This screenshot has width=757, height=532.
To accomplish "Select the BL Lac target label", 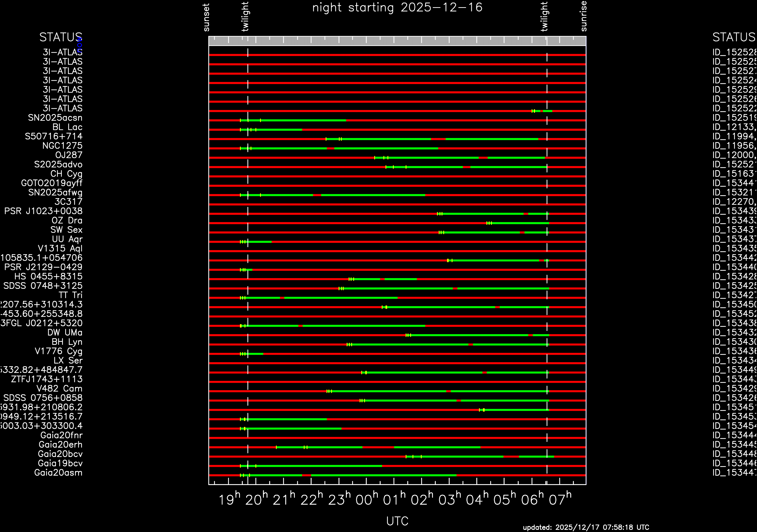I will [67, 127].
